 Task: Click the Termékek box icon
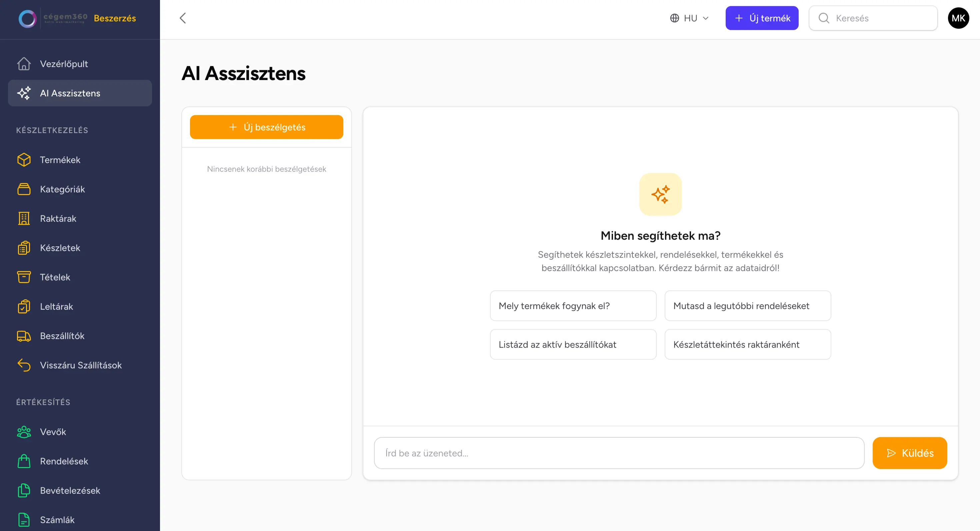pos(24,160)
